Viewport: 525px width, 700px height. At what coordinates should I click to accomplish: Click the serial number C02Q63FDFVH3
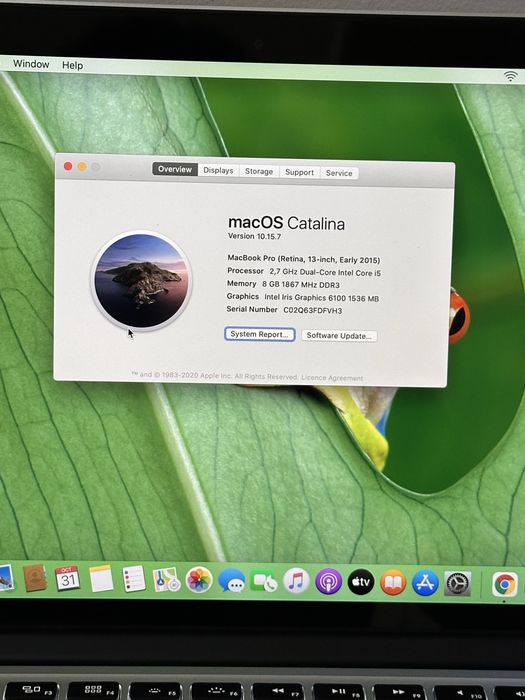click(x=312, y=310)
